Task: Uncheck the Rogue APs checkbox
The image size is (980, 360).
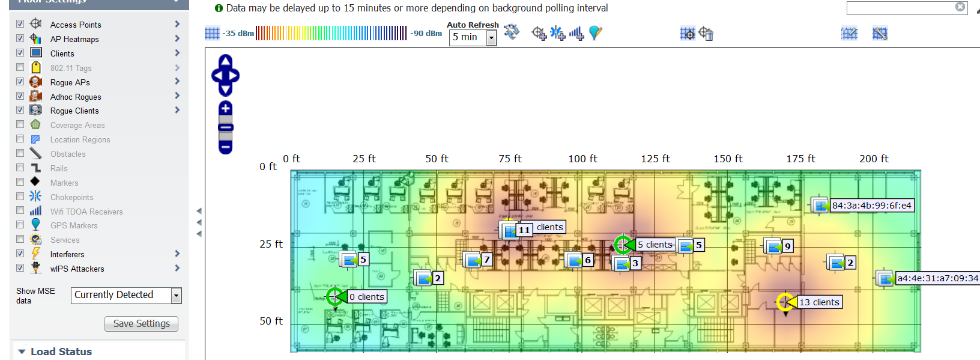Action: pyautogui.click(x=20, y=82)
